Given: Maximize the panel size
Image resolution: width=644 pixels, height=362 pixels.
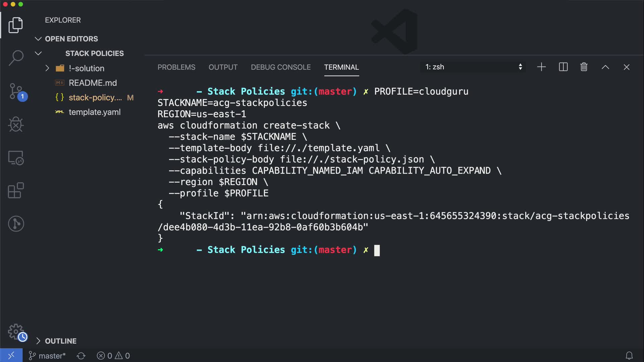Looking at the screenshot, I should (x=605, y=67).
